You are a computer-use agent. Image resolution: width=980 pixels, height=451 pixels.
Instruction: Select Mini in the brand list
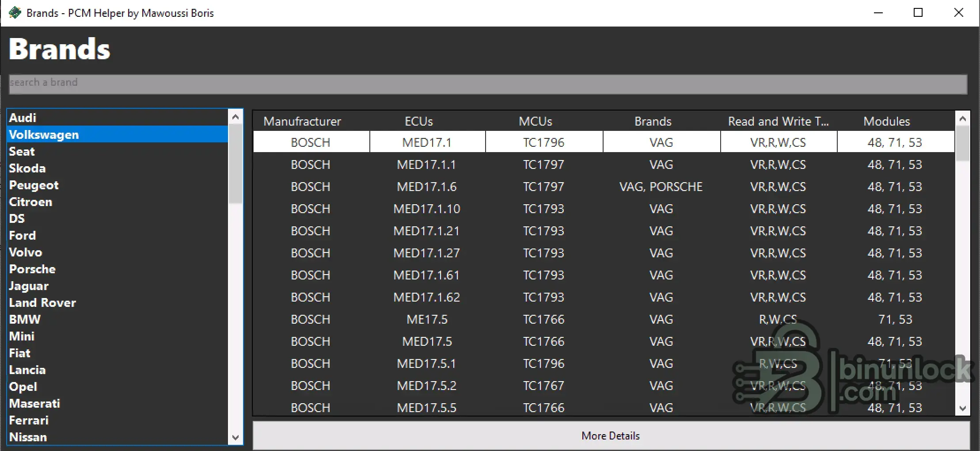[118, 336]
